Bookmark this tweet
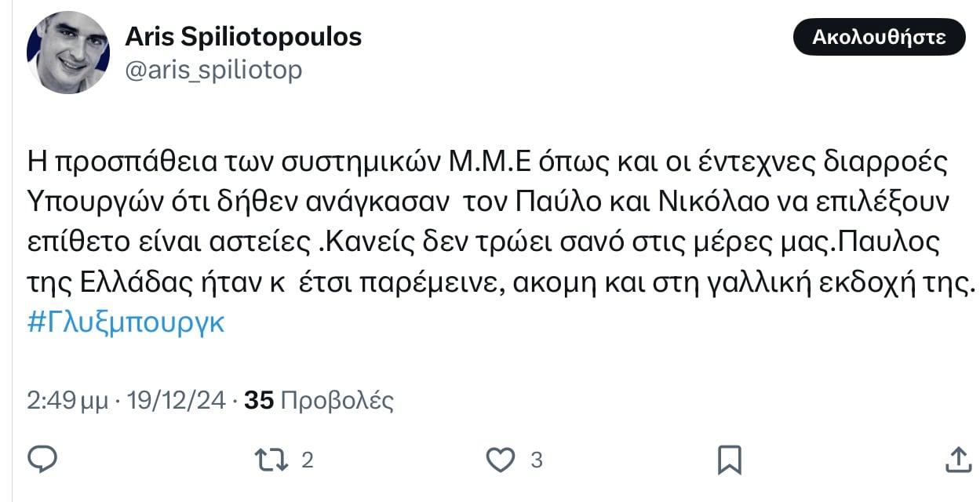 tap(729, 459)
